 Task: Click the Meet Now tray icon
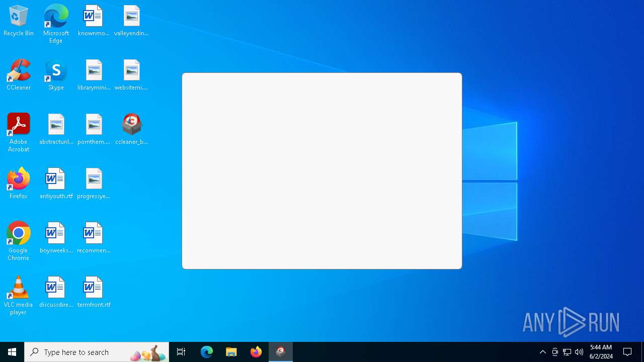pyautogui.click(x=555, y=352)
